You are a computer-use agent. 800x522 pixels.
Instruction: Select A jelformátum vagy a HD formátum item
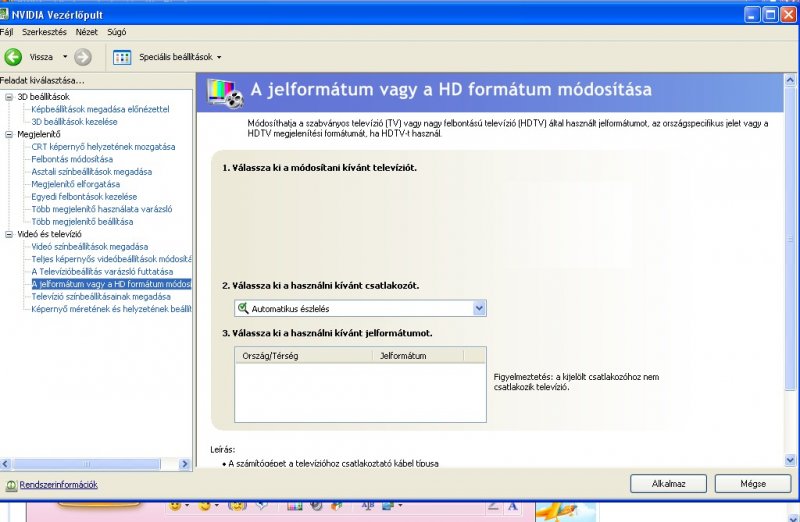(111, 284)
